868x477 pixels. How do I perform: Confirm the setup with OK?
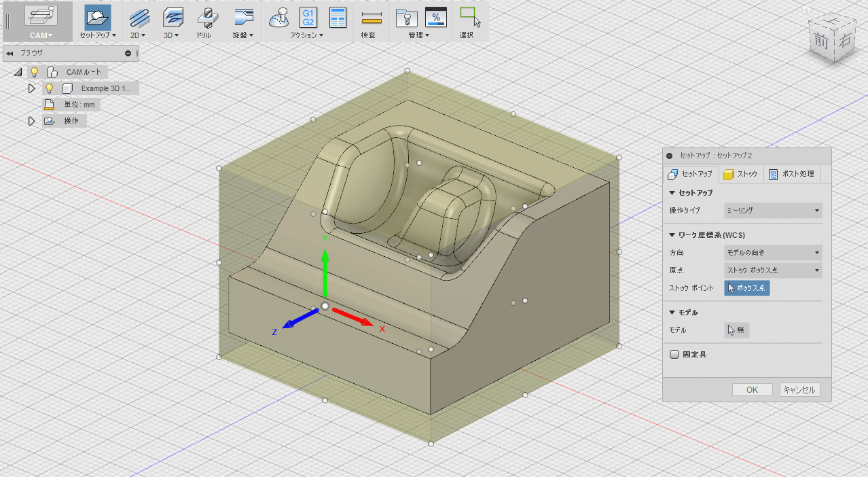pos(752,389)
